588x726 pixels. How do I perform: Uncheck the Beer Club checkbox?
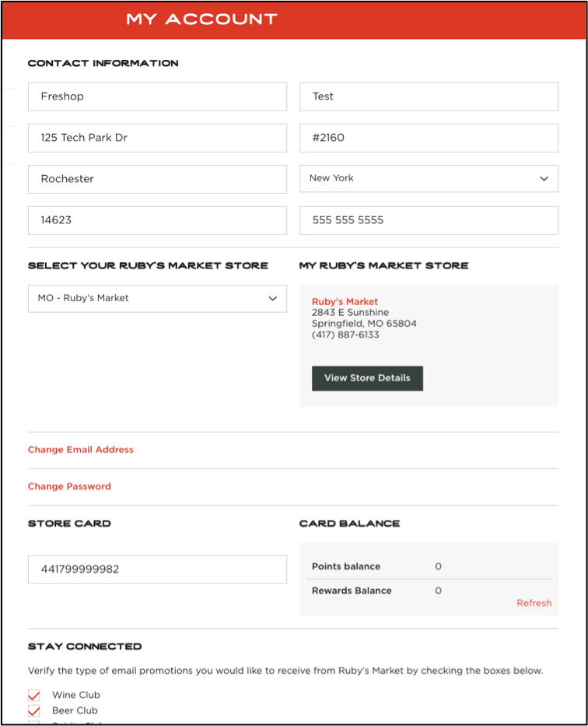pos(34,710)
